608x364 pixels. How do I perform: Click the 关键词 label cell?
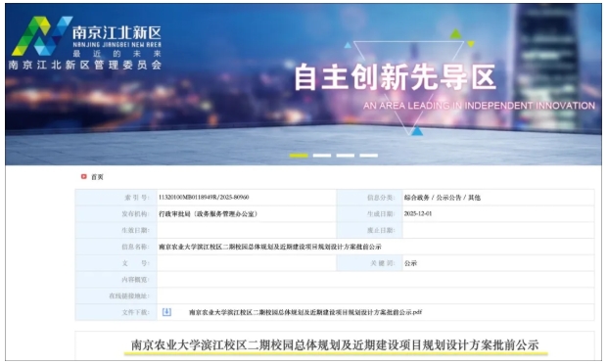point(369,263)
